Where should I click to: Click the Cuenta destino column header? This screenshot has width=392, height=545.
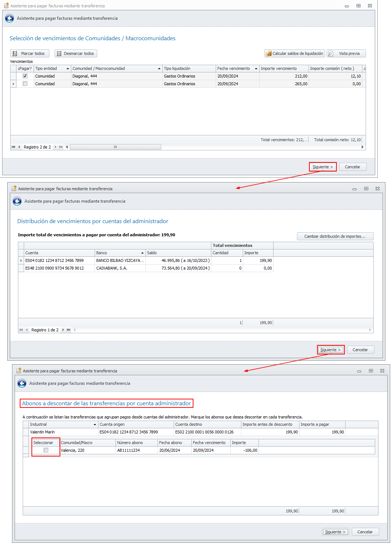(207, 424)
